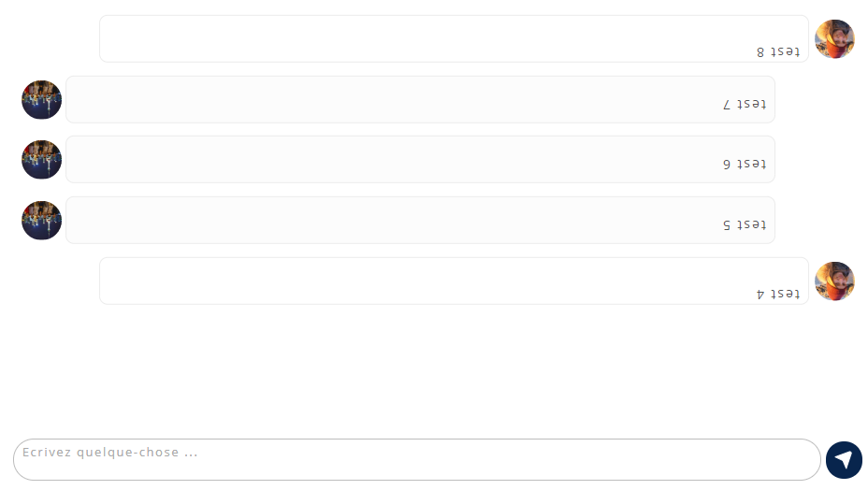Click the send paper-plane button
This screenshot has height=490, width=868.
844,459
